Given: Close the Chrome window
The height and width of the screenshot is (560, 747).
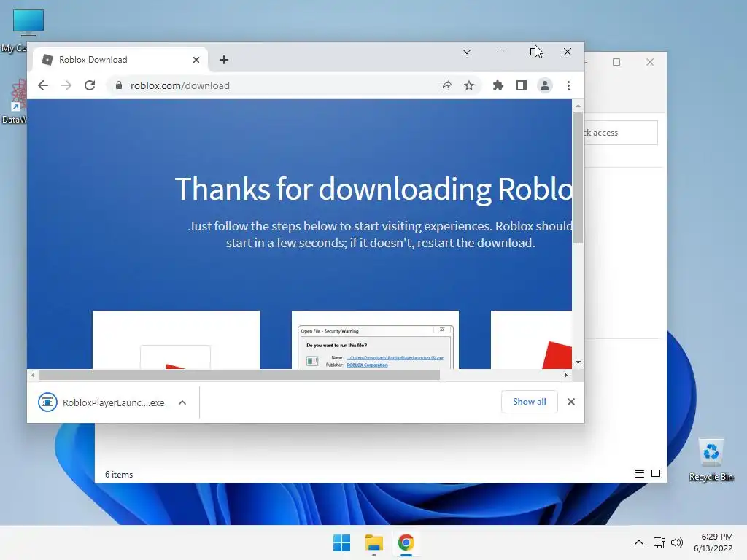Looking at the screenshot, I should pos(568,52).
